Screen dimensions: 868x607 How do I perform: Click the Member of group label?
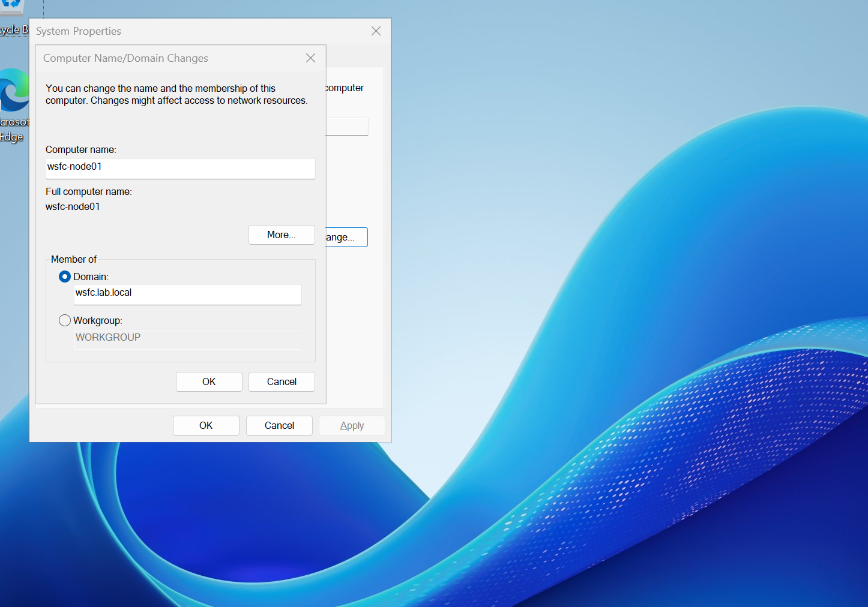coord(74,259)
